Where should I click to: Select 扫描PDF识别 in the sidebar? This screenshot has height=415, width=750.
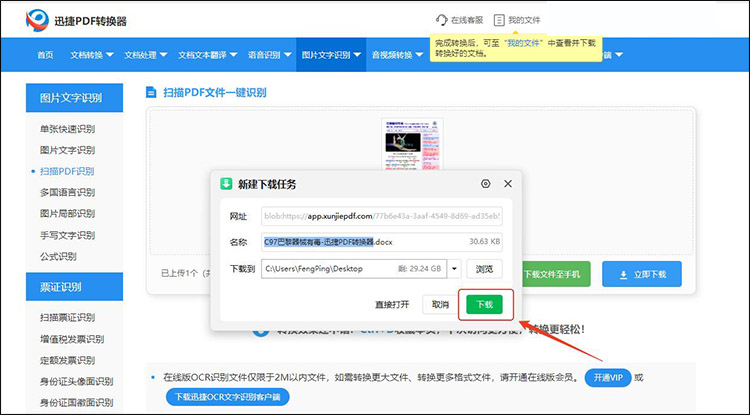click(x=67, y=171)
